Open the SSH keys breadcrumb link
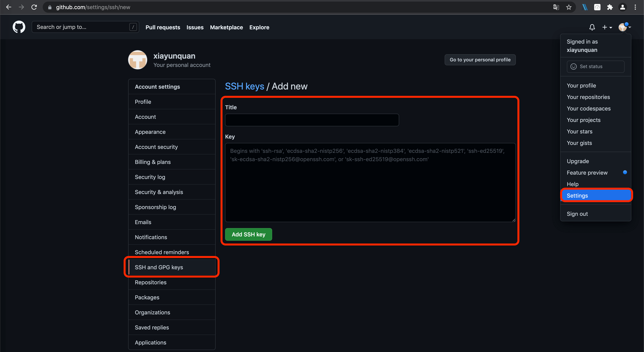 point(244,86)
